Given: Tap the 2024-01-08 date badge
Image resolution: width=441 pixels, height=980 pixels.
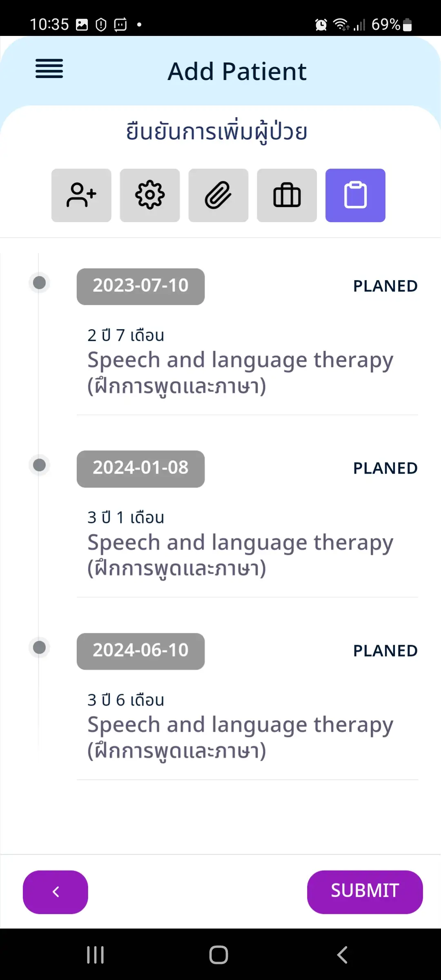Looking at the screenshot, I should (140, 469).
